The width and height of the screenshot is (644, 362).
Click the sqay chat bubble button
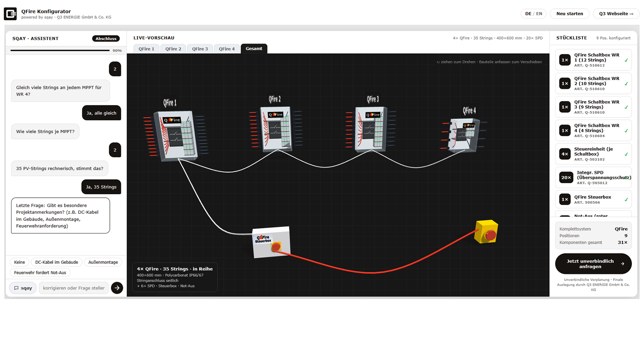23,288
